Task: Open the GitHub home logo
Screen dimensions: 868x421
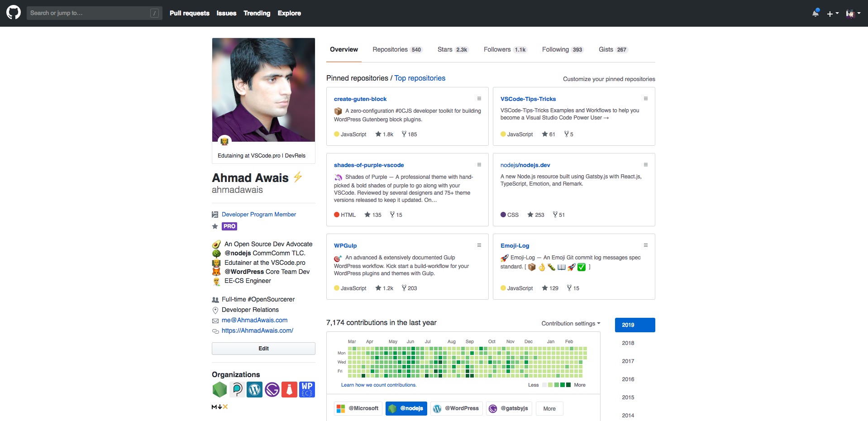Action: tap(14, 13)
